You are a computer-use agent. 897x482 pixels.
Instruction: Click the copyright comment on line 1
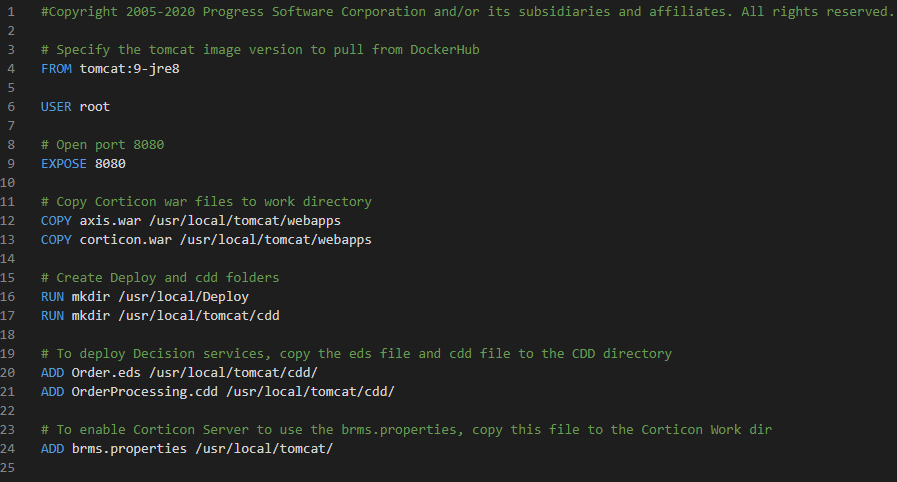click(468, 12)
